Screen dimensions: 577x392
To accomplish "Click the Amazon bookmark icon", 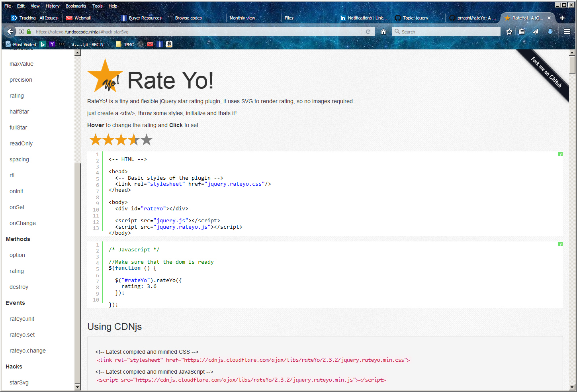I will (169, 44).
